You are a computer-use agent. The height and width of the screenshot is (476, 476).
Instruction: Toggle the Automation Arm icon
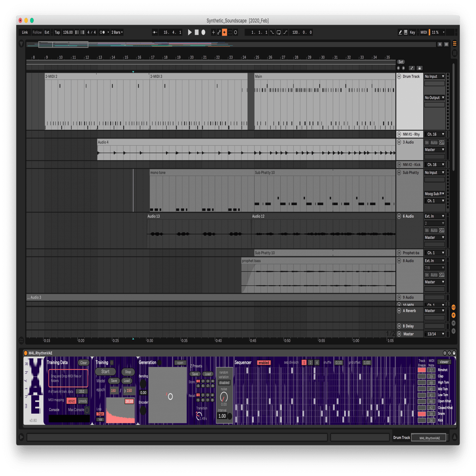pos(219,32)
